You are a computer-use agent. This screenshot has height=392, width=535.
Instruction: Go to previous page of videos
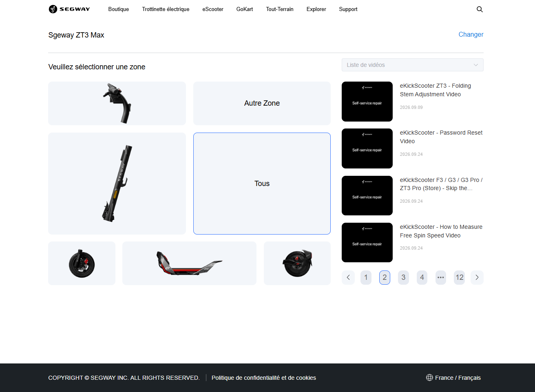click(348, 277)
